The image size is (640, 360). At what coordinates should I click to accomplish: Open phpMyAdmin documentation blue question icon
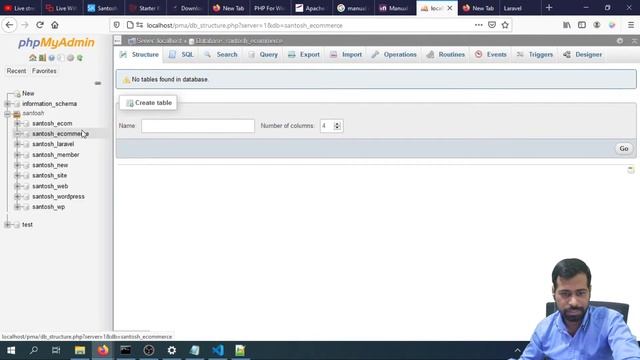[x=51, y=58]
